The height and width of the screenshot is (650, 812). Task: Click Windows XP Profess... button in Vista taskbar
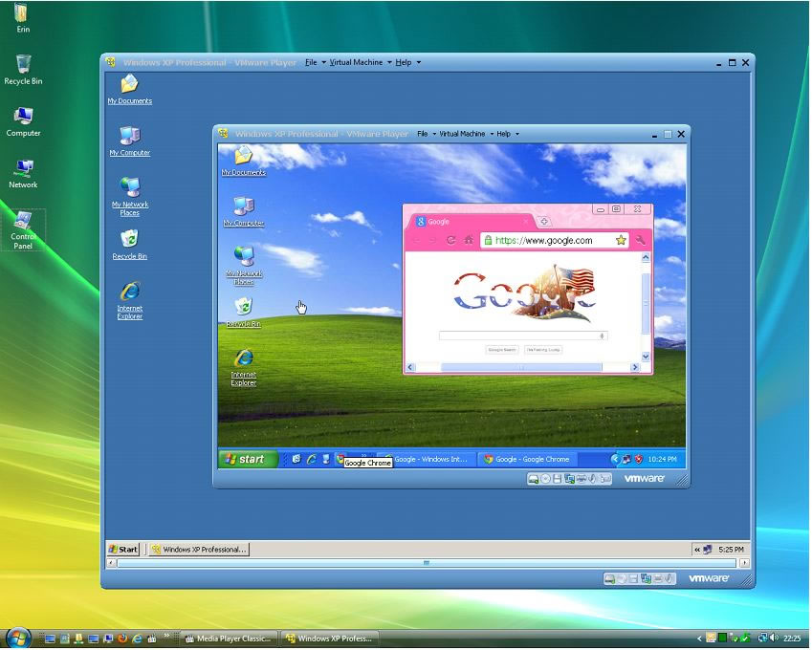point(329,639)
